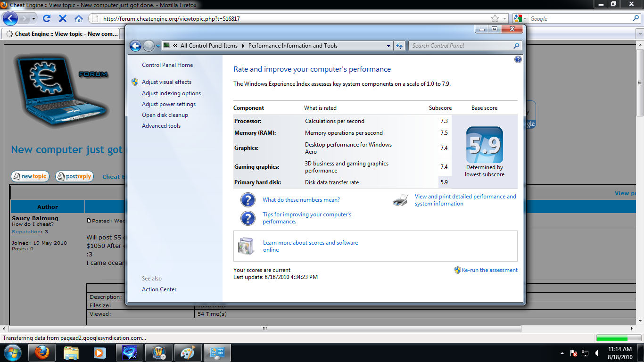Screen dimensions: 644x362
Task: Open Adjust visual effects
Action: (x=166, y=82)
